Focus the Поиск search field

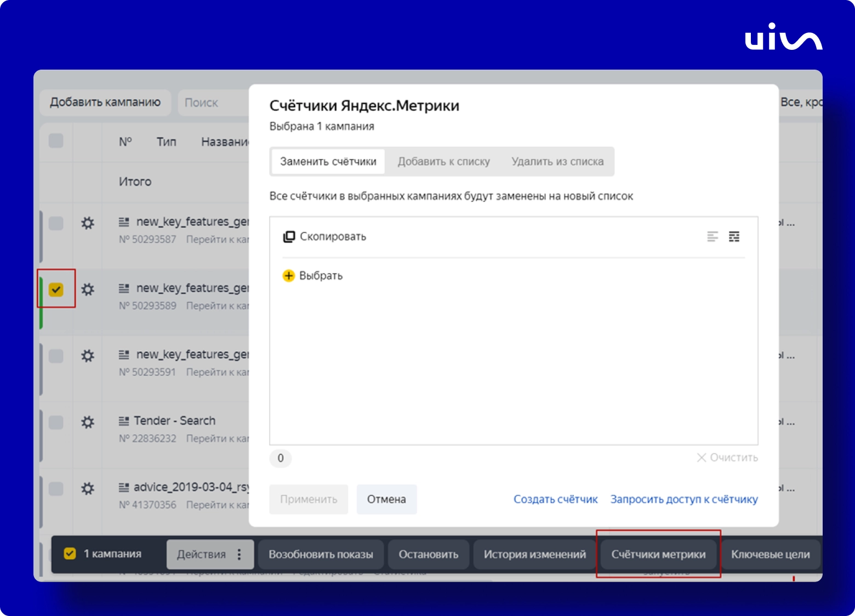point(214,102)
